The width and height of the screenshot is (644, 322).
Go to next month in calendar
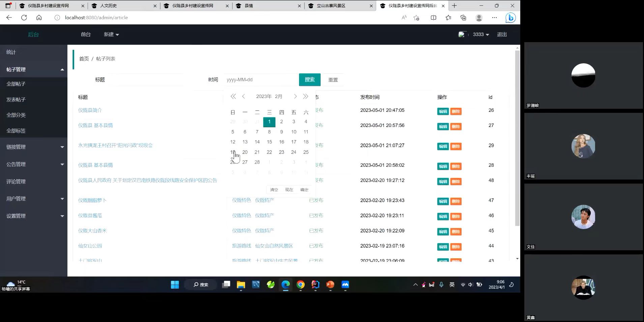tap(295, 97)
